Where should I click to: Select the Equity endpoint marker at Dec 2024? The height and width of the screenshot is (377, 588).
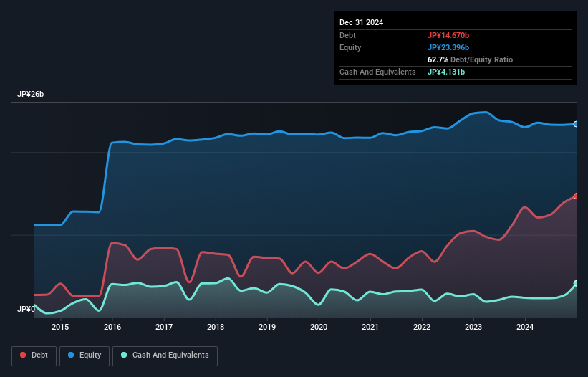576,124
